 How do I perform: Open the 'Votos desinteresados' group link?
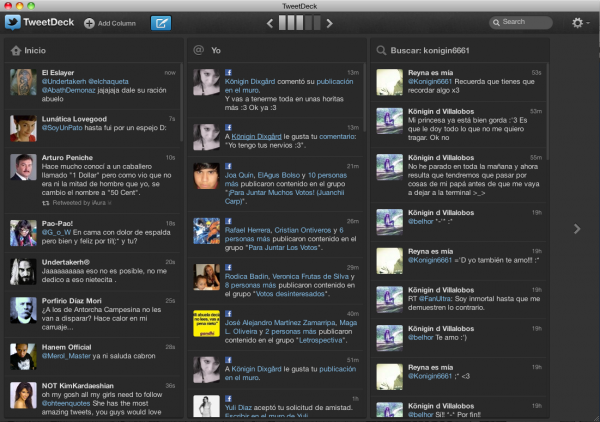point(290,294)
